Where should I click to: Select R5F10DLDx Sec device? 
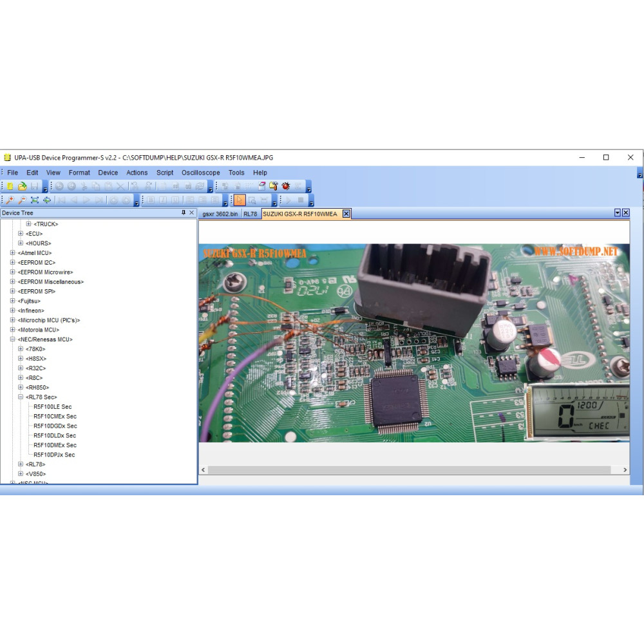coord(55,435)
